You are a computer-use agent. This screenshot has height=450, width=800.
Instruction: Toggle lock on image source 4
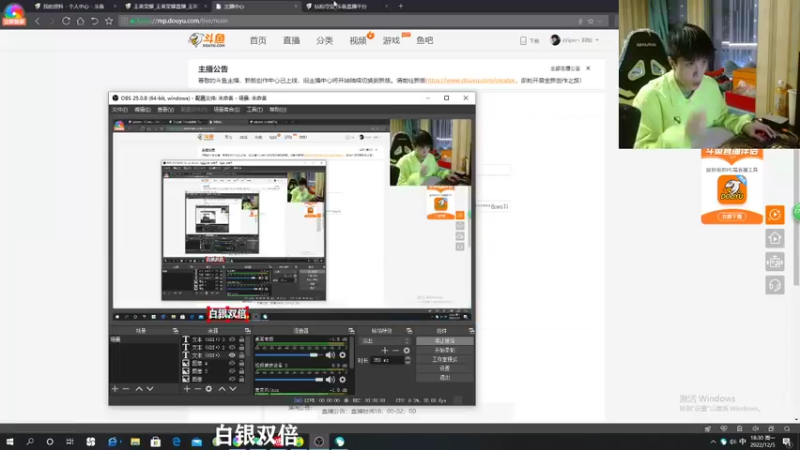(241, 363)
